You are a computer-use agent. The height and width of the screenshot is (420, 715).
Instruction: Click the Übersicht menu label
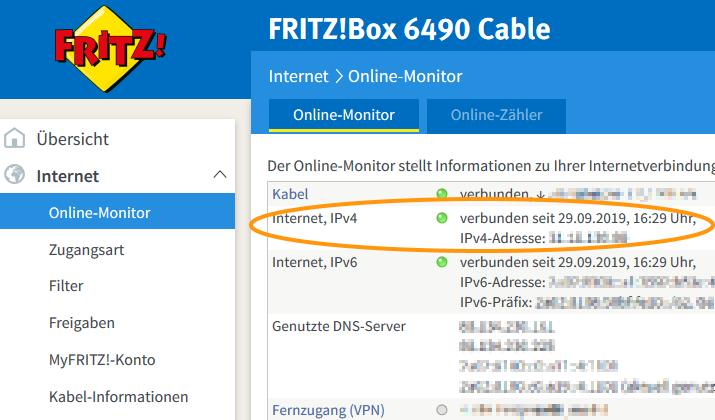coord(73,139)
